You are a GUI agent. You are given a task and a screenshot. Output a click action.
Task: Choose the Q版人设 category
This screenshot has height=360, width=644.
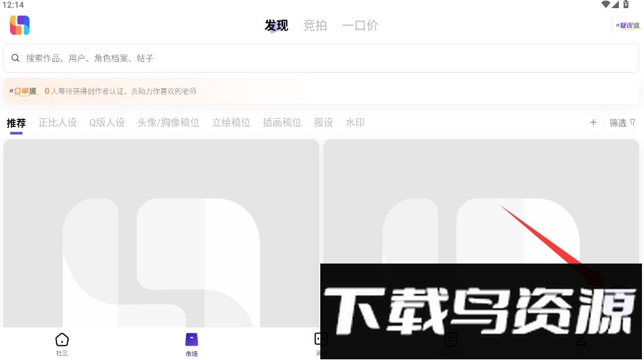click(107, 123)
